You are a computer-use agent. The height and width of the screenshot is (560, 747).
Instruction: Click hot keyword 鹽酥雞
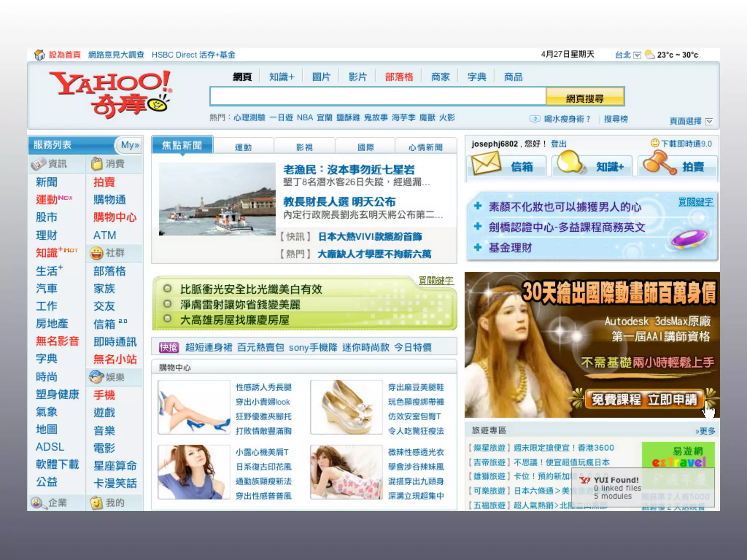pos(348,117)
